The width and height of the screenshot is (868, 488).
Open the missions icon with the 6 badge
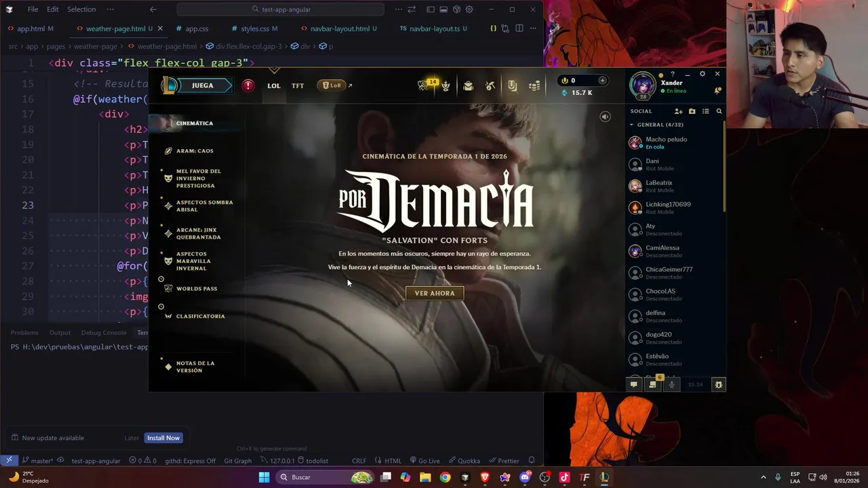pos(653,384)
